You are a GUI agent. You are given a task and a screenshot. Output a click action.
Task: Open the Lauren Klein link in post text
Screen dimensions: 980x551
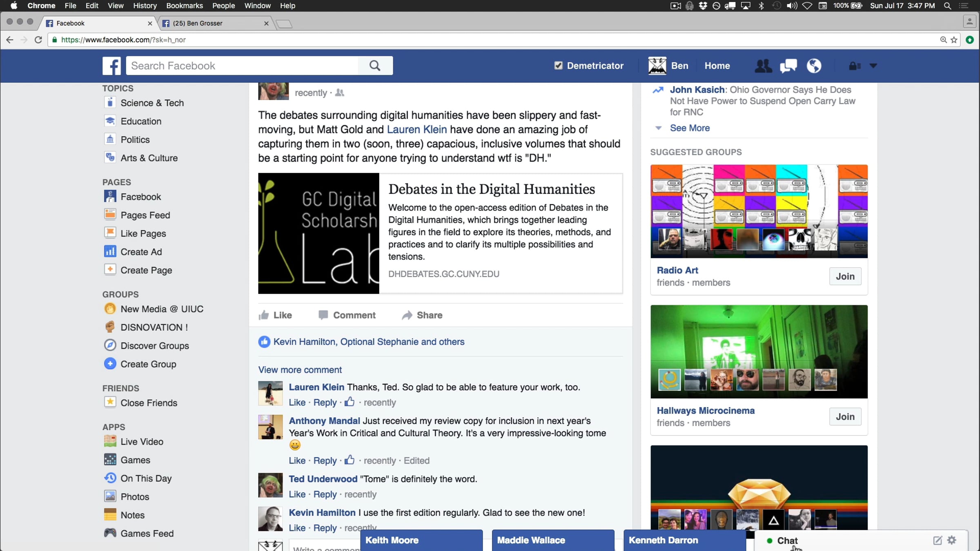(416, 129)
